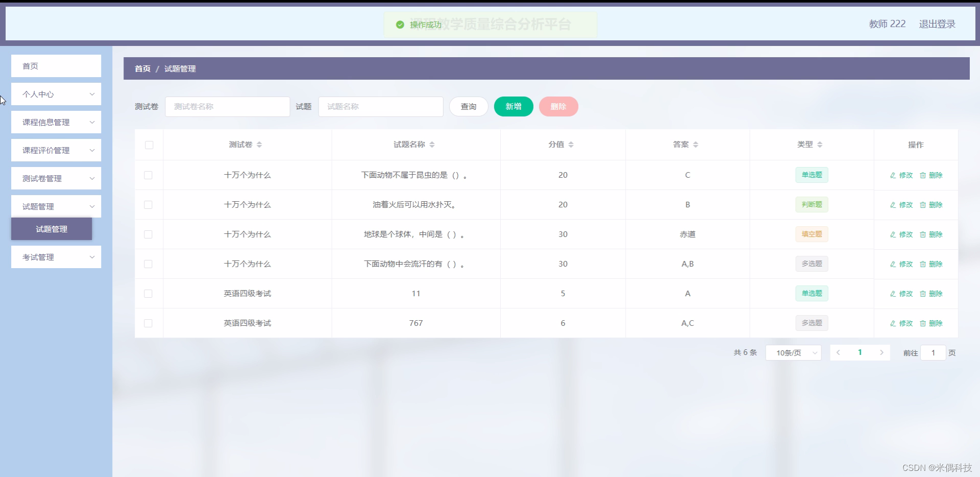This screenshot has height=477, width=980.
Task: Click inside the 试题名称 search input field
Action: (x=380, y=106)
